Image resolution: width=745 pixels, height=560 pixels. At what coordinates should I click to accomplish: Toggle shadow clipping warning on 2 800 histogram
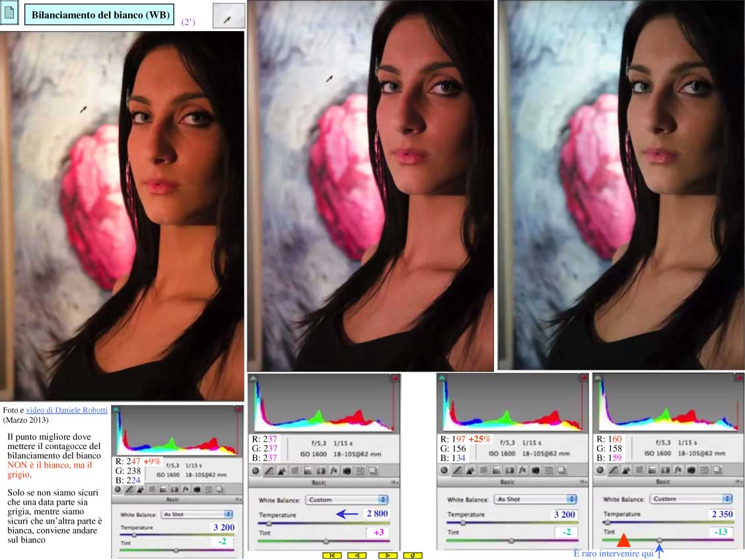(x=254, y=378)
